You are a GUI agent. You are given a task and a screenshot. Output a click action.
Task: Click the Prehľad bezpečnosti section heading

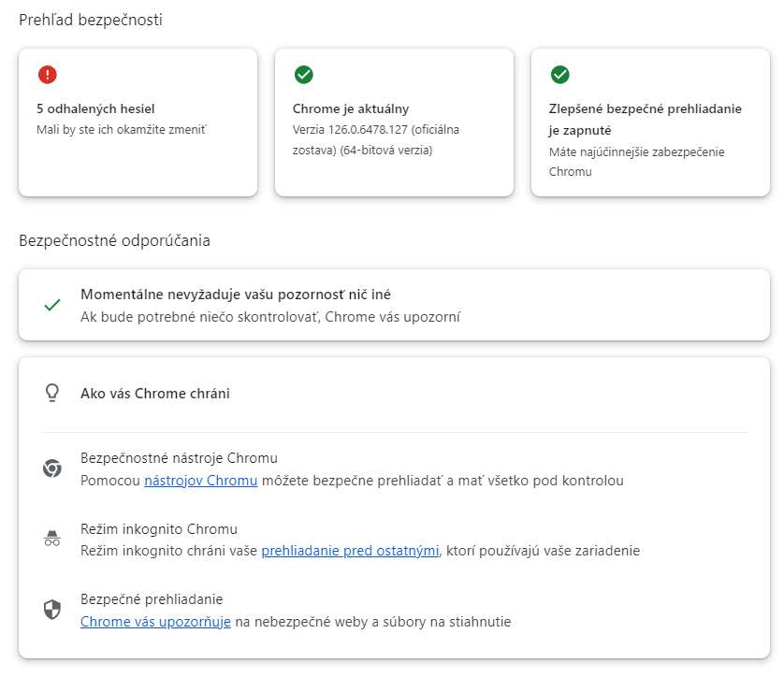91,20
